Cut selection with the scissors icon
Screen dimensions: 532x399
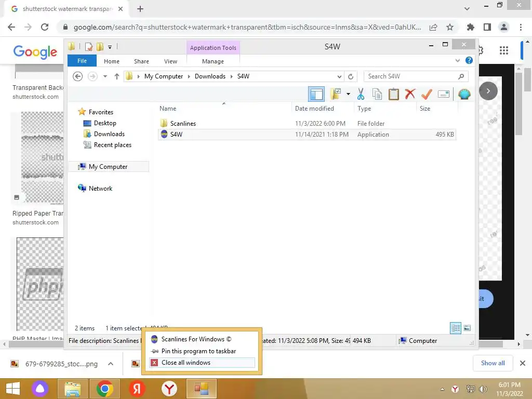[x=361, y=94]
